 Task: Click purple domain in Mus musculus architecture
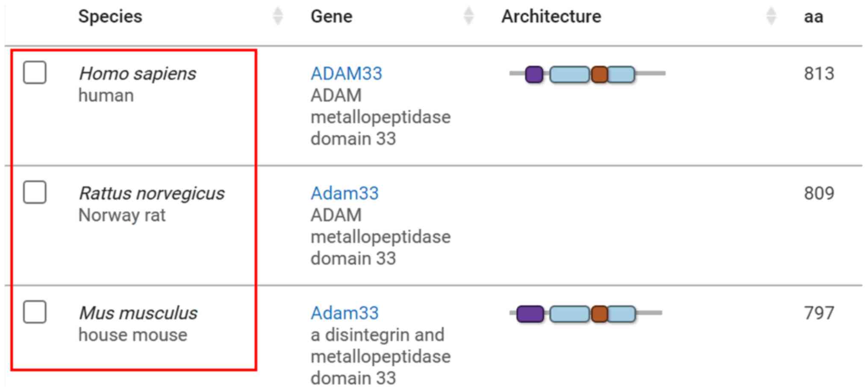click(x=530, y=314)
